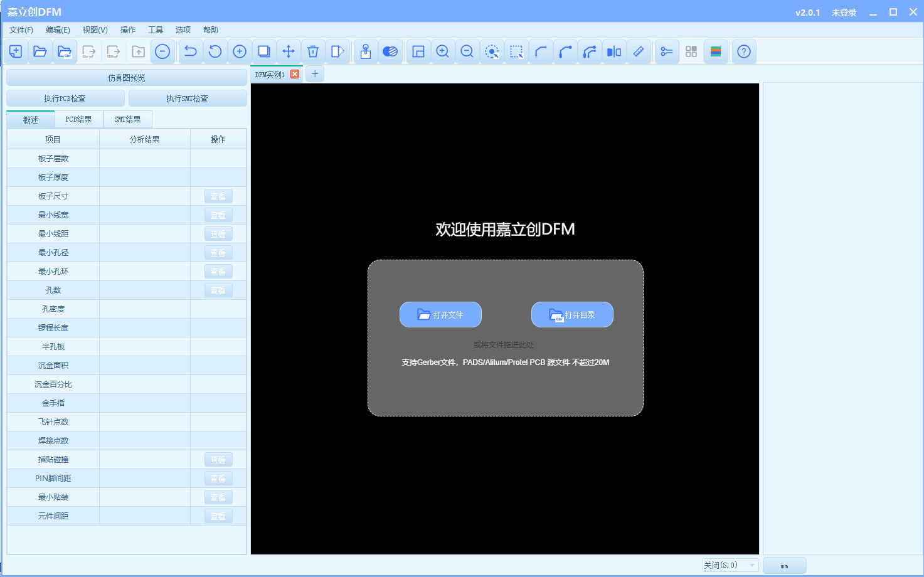
Task: Open the 视图(V) menu
Action: click(95, 30)
